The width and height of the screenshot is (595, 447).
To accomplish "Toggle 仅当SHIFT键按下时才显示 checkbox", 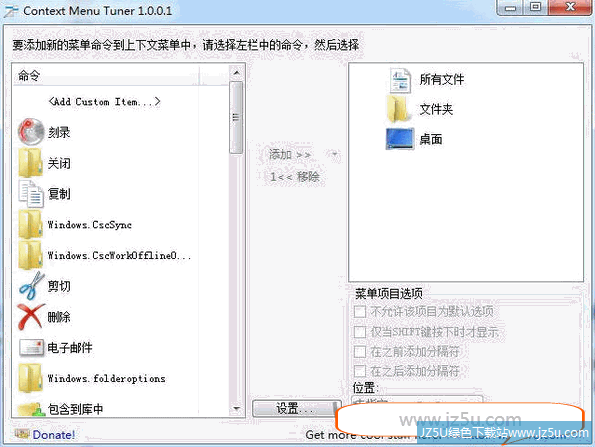I will 360,332.
